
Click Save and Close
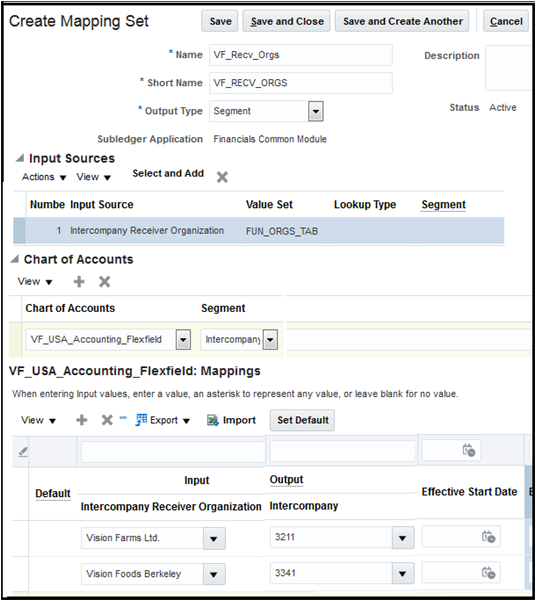[x=287, y=21]
